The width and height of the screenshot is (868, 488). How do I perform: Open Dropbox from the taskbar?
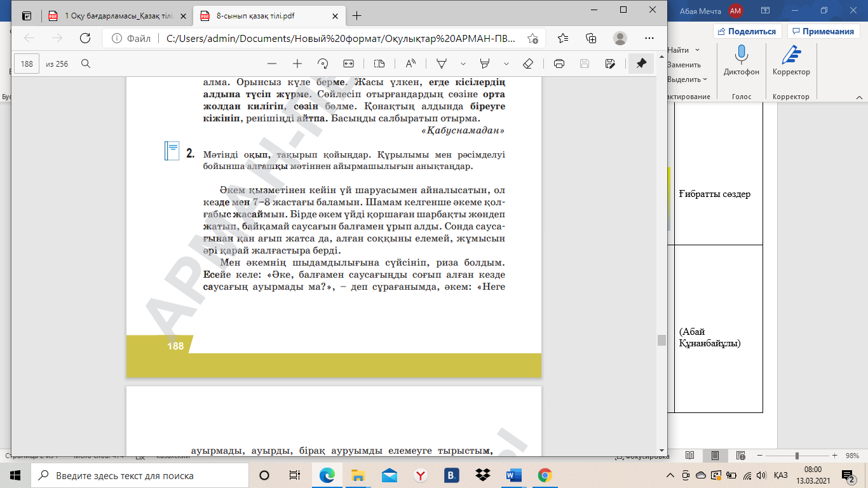tap(483, 475)
